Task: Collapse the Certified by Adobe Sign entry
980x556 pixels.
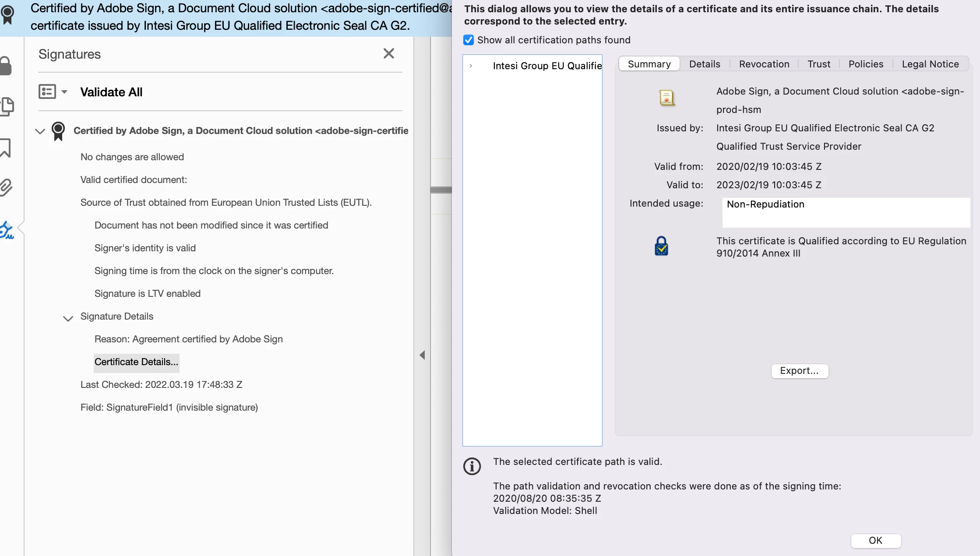Action: [x=40, y=131]
